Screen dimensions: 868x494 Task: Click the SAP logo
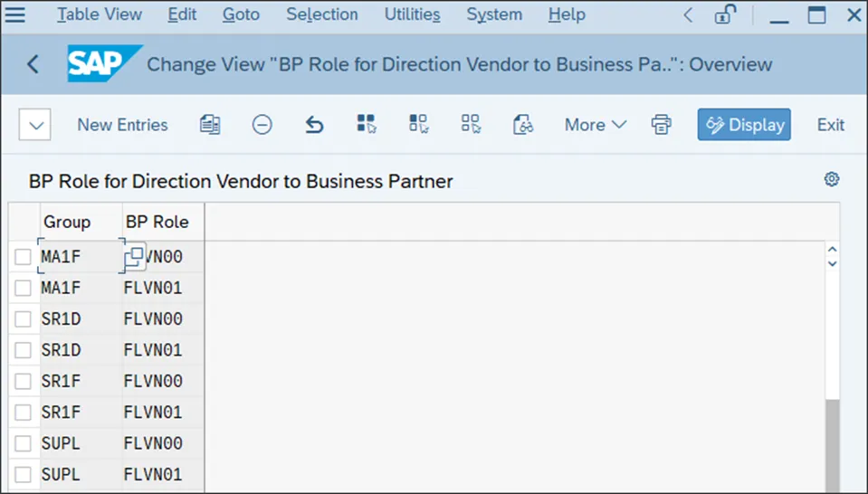tap(103, 63)
